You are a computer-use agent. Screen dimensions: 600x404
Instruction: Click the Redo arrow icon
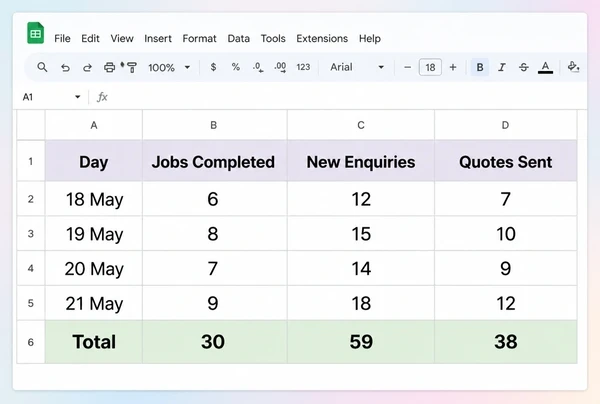pos(88,68)
